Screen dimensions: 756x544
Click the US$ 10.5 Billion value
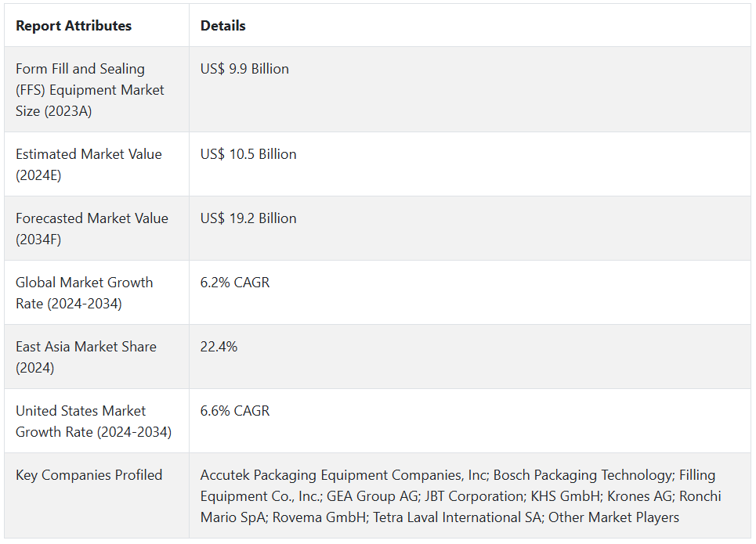(x=248, y=154)
